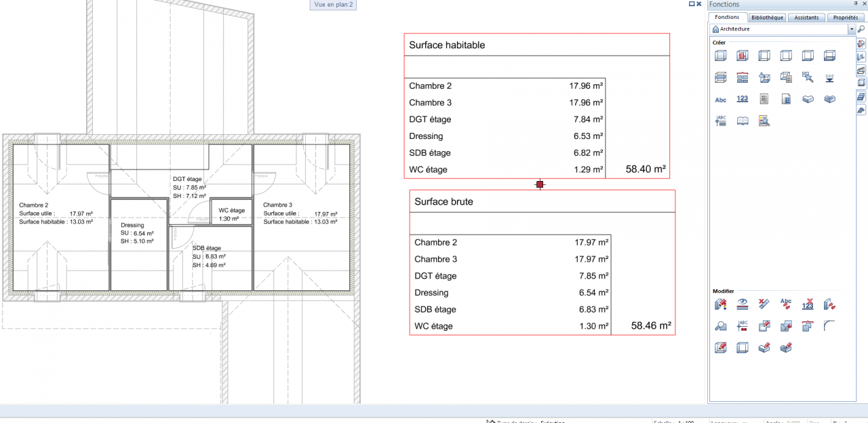The height and width of the screenshot is (423, 868).
Task: Choose the ABC crosshair with red dots tool
Action: point(743,326)
